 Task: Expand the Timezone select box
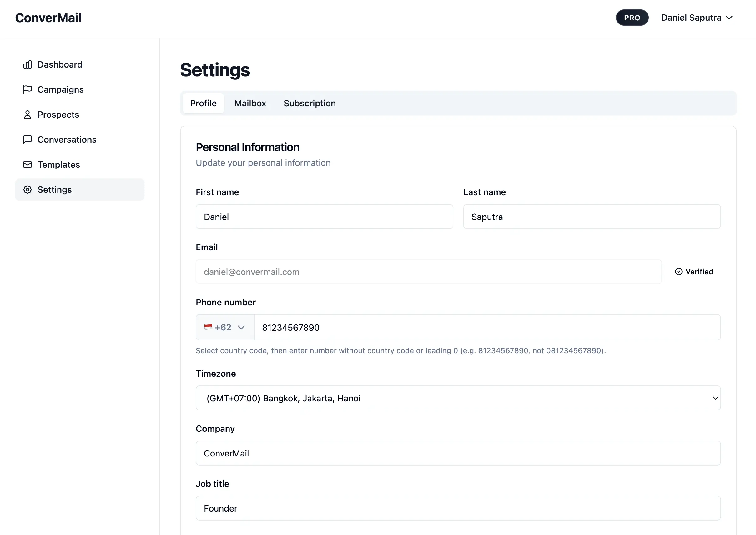tap(458, 398)
